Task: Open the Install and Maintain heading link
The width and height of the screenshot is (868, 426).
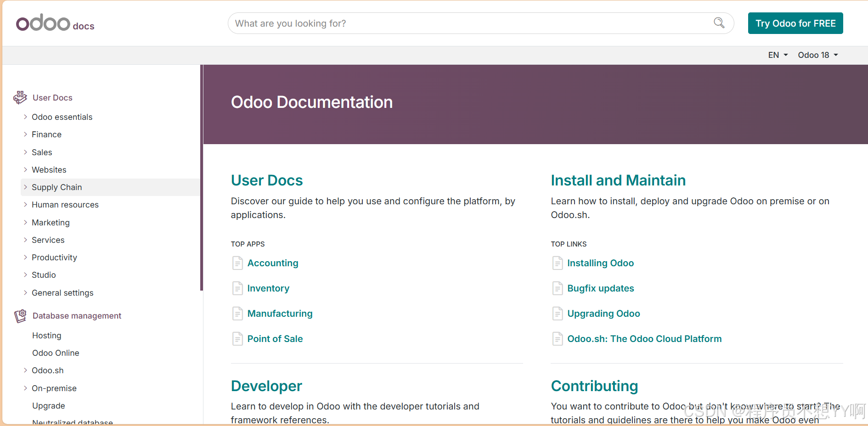Action: click(618, 180)
